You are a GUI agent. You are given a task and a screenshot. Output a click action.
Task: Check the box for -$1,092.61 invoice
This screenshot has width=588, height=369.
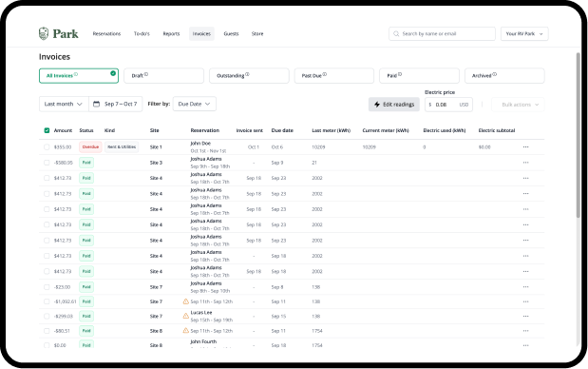click(47, 301)
